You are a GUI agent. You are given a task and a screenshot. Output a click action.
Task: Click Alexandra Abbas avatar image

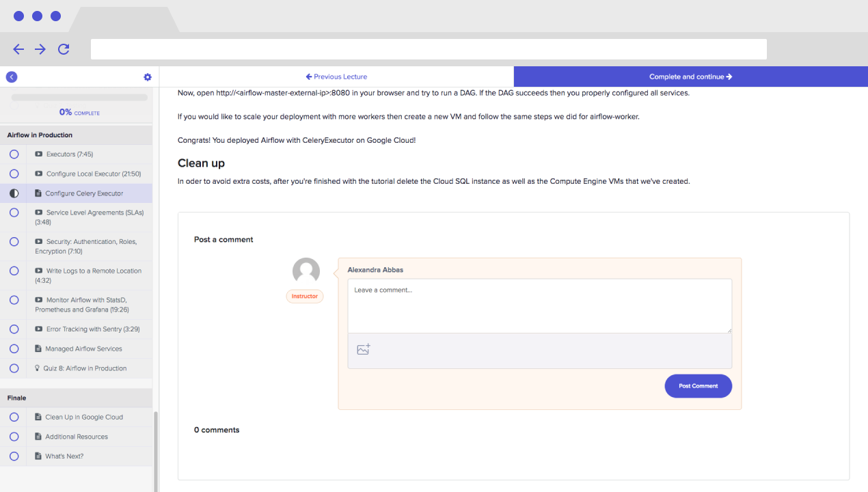pos(306,271)
